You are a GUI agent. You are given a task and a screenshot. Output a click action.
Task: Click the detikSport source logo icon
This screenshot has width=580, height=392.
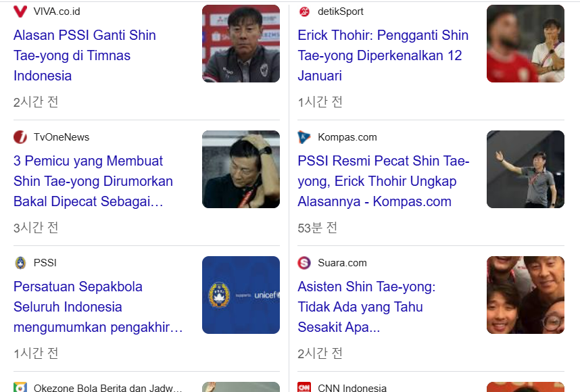(305, 11)
